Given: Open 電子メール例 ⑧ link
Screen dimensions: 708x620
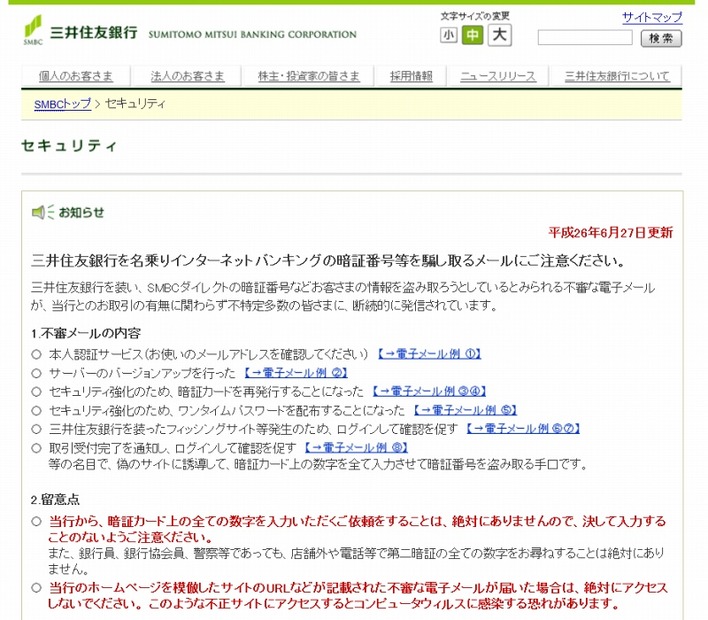Looking at the screenshot, I should [356, 448].
